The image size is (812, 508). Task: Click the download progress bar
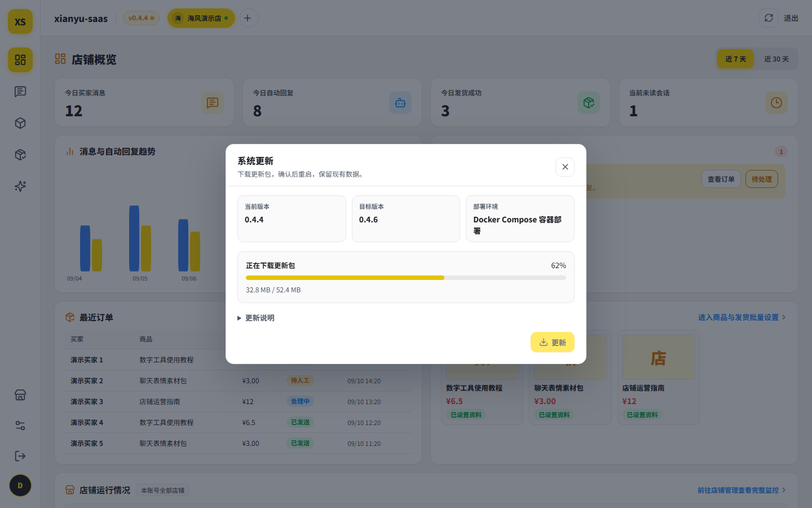[406, 278]
